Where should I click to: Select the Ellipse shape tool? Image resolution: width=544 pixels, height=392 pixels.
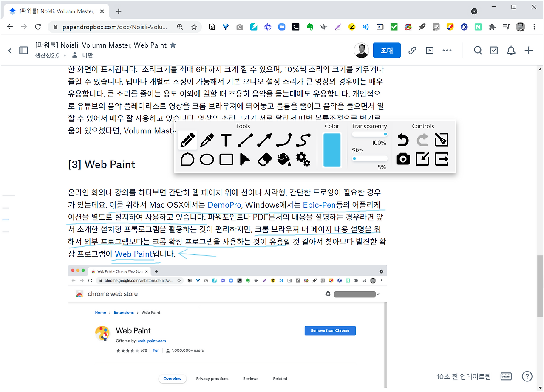point(207,159)
